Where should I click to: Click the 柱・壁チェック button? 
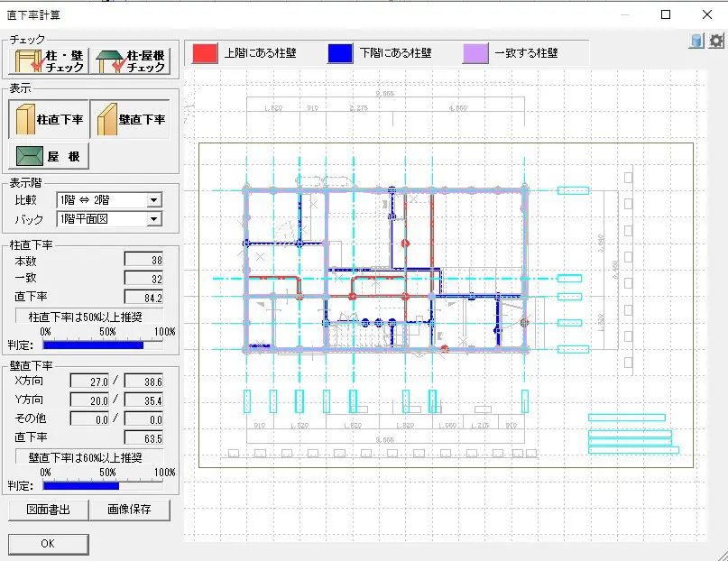[49, 61]
